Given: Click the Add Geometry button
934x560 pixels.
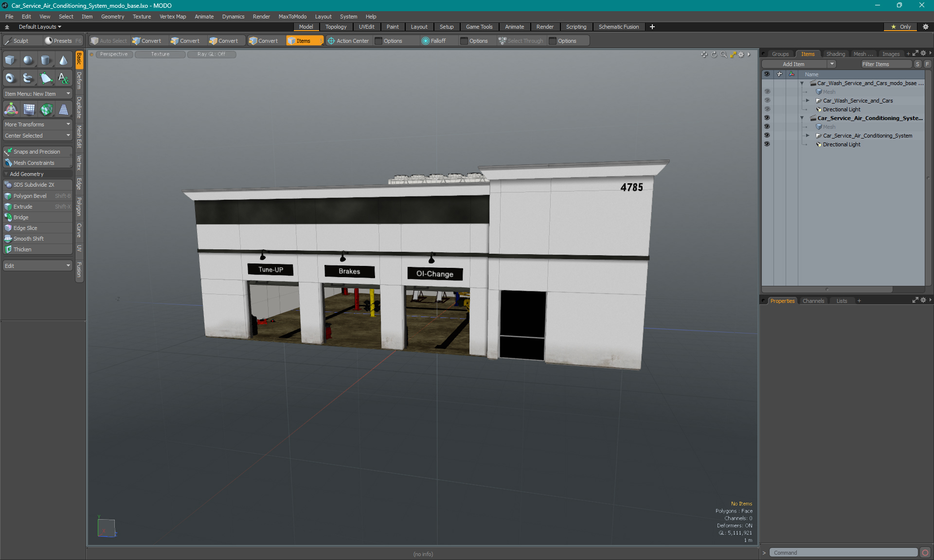Looking at the screenshot, I should click(36, 174).
